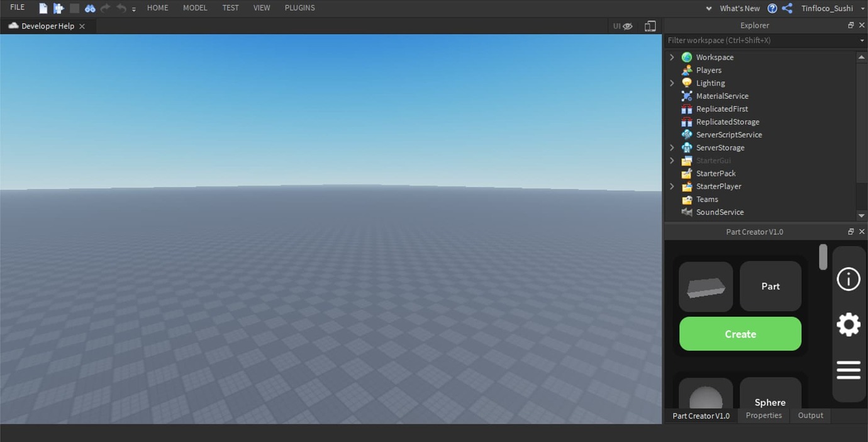This screenshot has width=868, height=442.
Task: Undock the Explorer panel
Action: click(x=851, y=25)
